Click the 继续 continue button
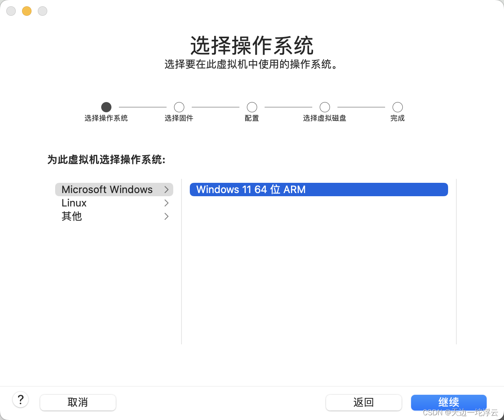 click(x=449, y=402)
